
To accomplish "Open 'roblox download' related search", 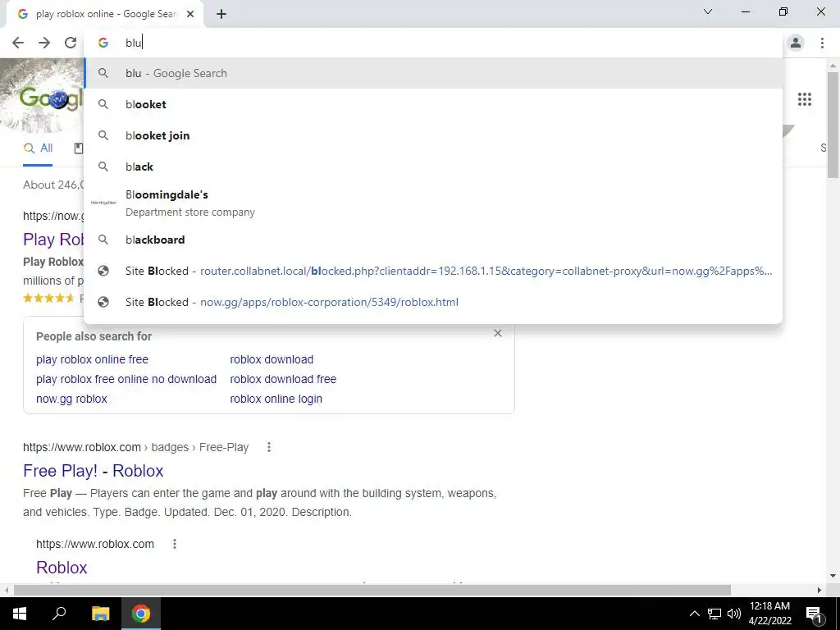I will 272,359.
